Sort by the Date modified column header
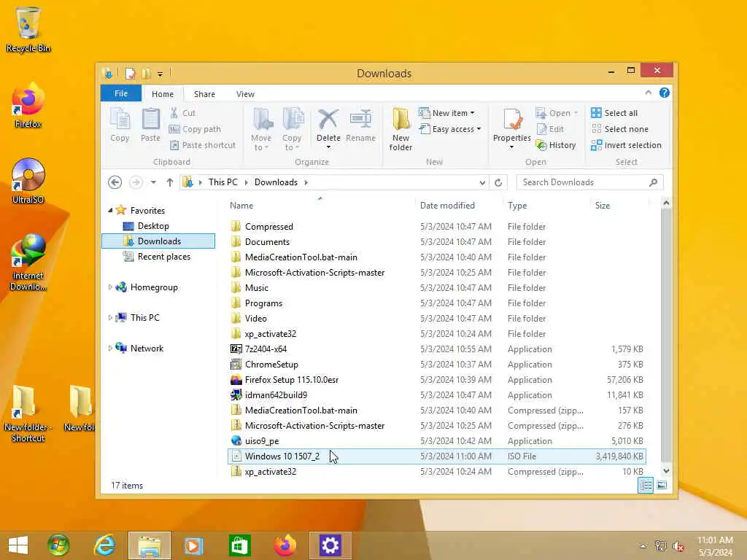The width and height of the screenshot is (747, 560). tap(447, 206)
